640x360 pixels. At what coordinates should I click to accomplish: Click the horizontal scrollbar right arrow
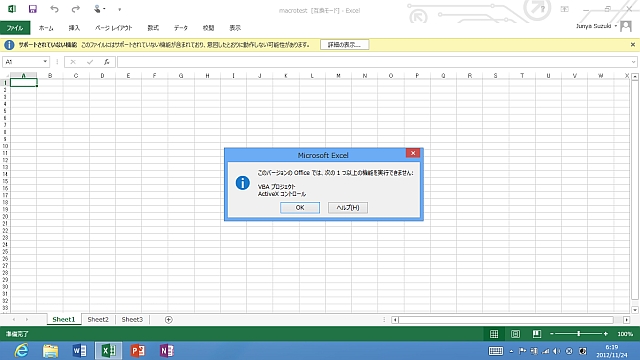[x=627, y=320]
